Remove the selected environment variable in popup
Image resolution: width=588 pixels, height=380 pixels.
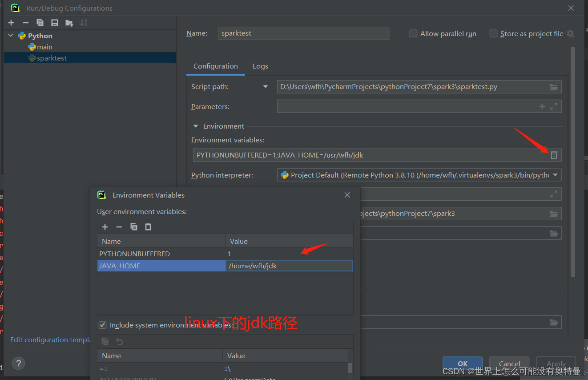[119, 227]
